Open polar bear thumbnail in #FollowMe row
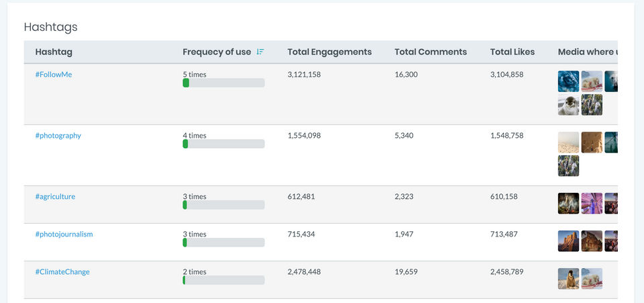Image resolution: width=644 pixels, height=303 pixels. click(592, 81)
